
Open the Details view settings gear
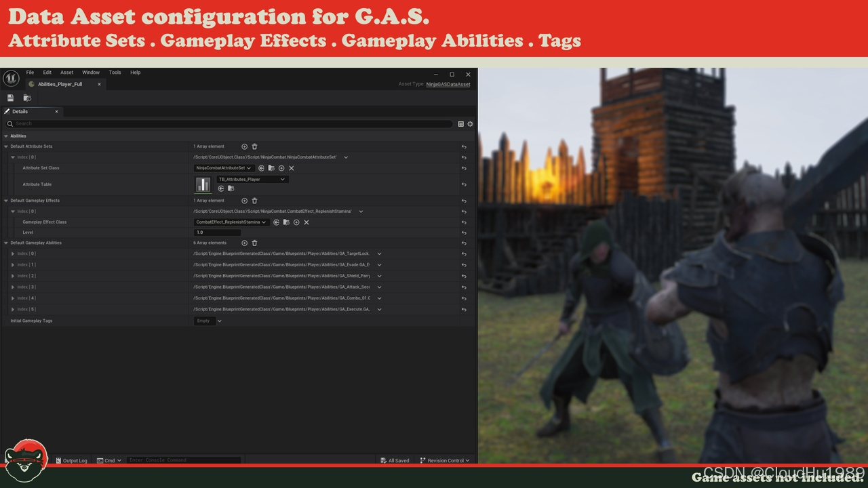(470, 124)
